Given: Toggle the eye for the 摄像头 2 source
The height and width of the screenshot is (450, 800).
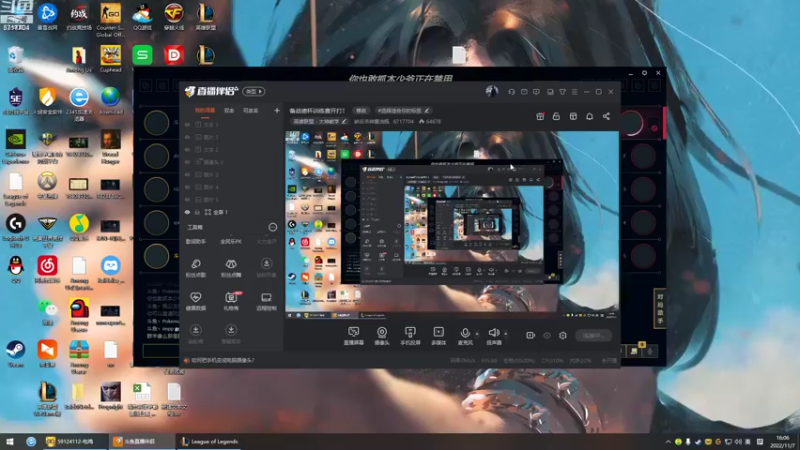Looking at the screenshot, I should (x=187, y=162).
